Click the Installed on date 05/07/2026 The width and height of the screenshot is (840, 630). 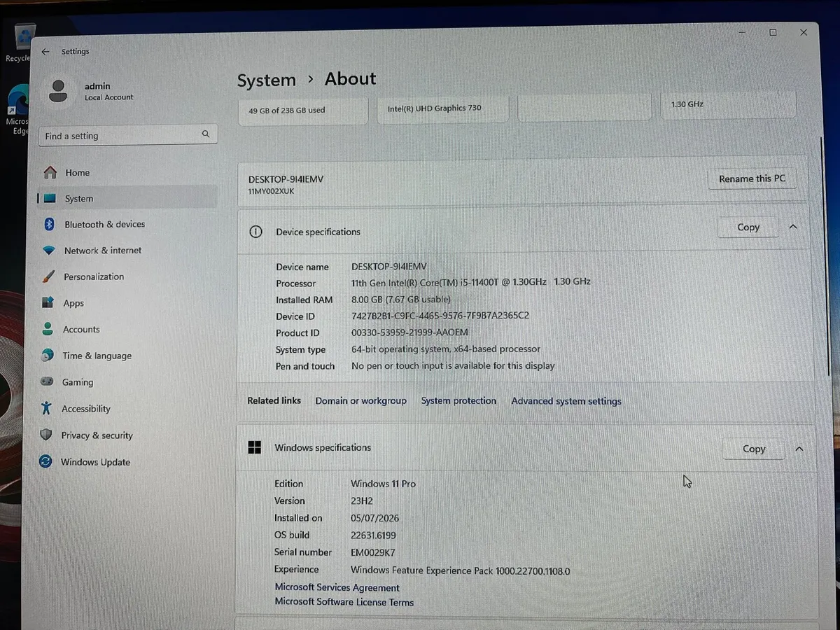tap(375, 518)
